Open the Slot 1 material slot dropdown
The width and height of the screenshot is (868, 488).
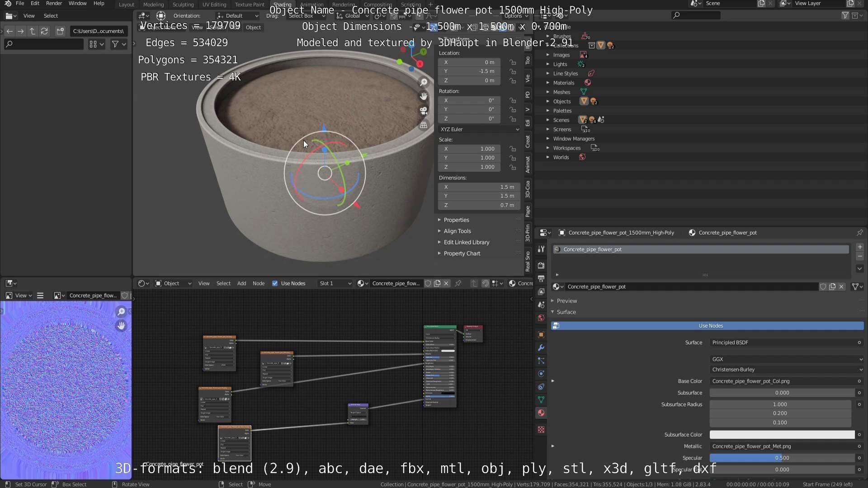point(335,283)
